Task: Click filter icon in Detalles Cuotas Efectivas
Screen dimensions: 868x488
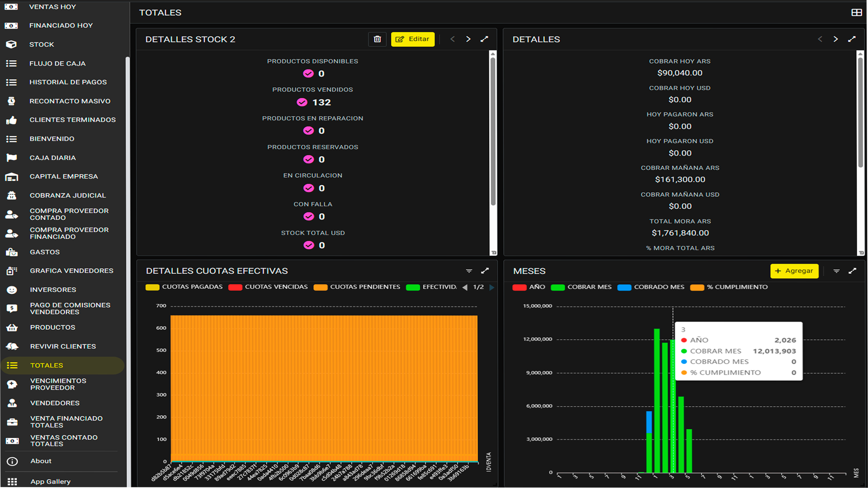Action: [469, 271]
